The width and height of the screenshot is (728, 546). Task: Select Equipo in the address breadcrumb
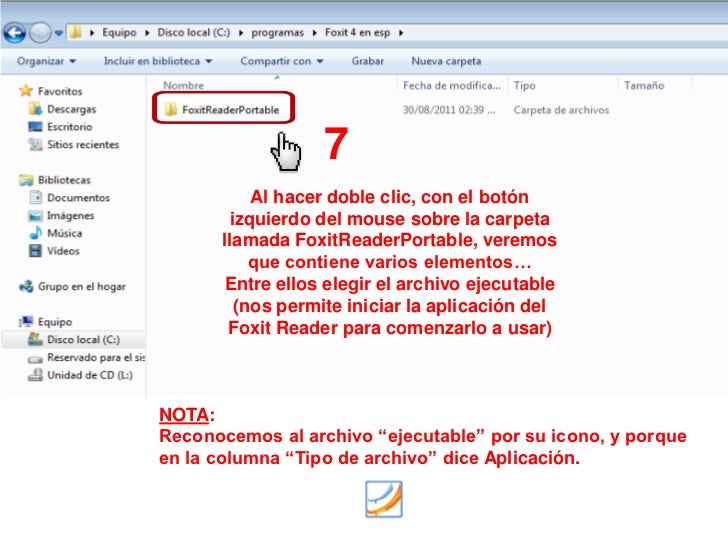119,32
